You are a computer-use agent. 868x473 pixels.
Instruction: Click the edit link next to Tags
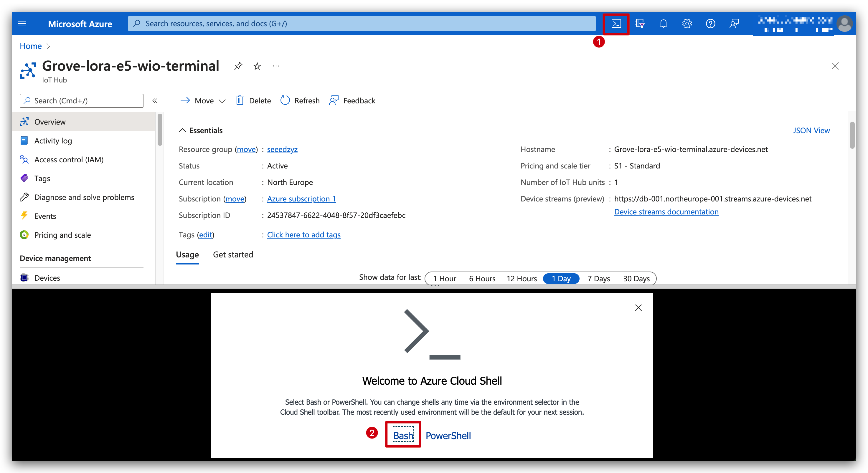[206, 235]
